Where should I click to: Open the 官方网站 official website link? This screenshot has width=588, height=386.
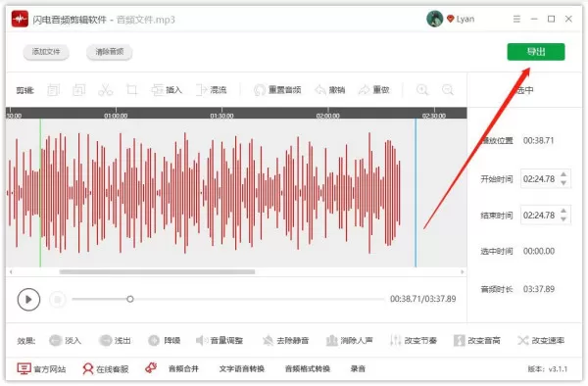pyautogui.click(x=41, y=368)
